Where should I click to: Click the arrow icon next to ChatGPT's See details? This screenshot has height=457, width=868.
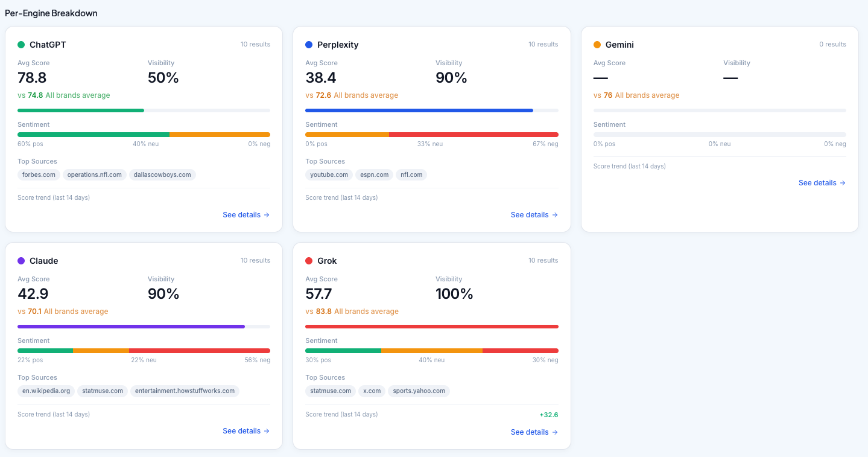coord(267,215)
